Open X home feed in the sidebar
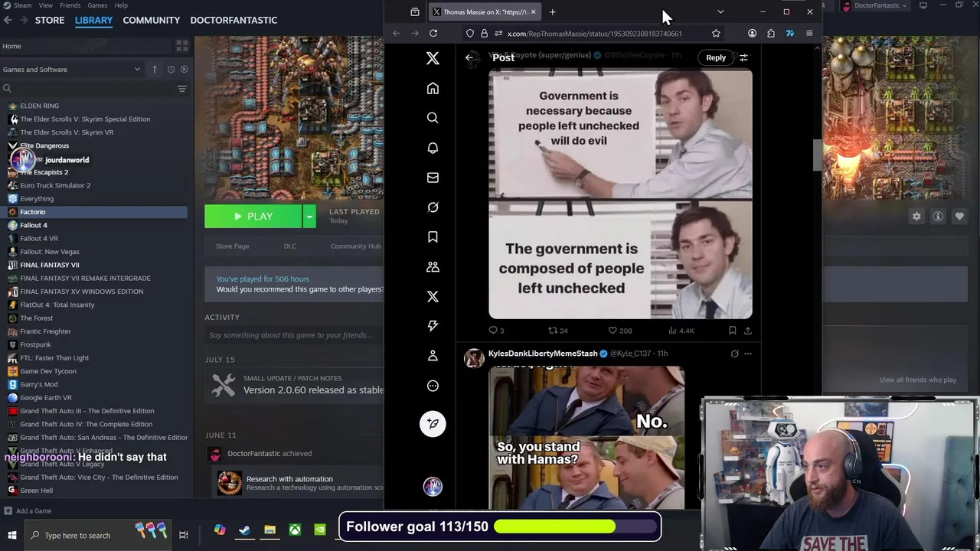Image resolution: width=980 pixels, height=551 pixels. coord(433,89)
